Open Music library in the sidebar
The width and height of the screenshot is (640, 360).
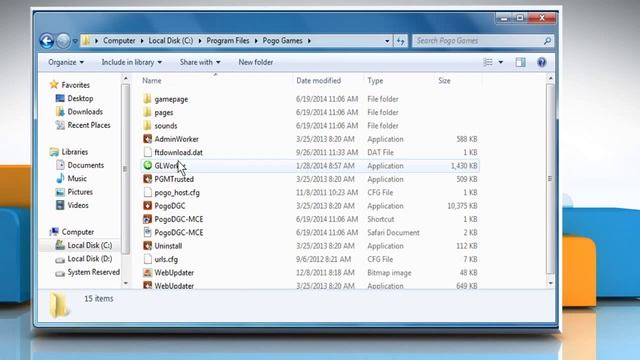[x=77, y=179]
